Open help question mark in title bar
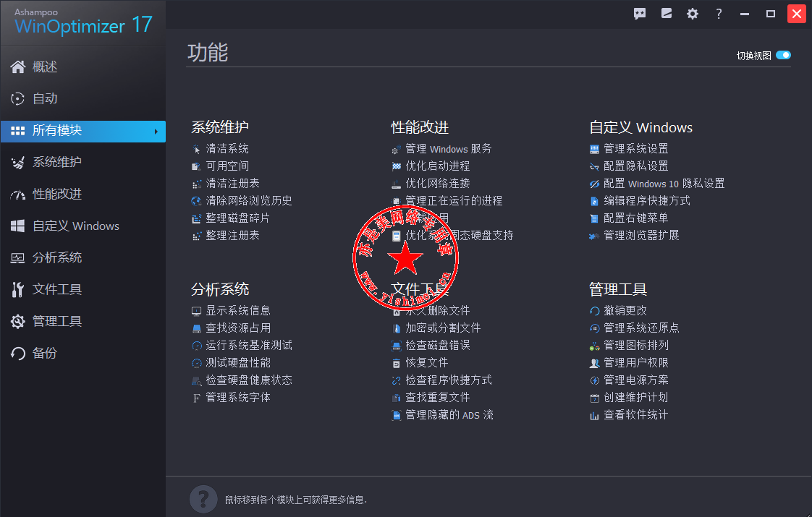This screenshot has width=812, height=517. point(719,14)
